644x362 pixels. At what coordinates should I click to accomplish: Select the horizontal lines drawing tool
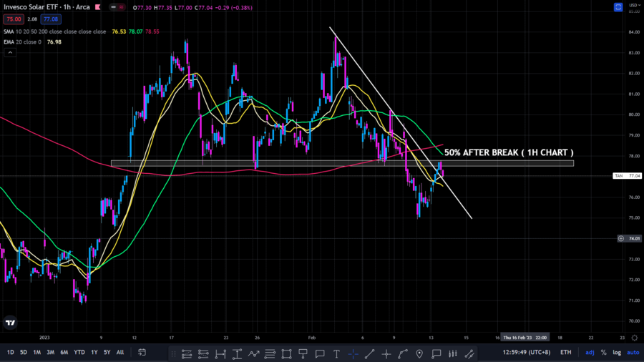click(x=270, y=354)
